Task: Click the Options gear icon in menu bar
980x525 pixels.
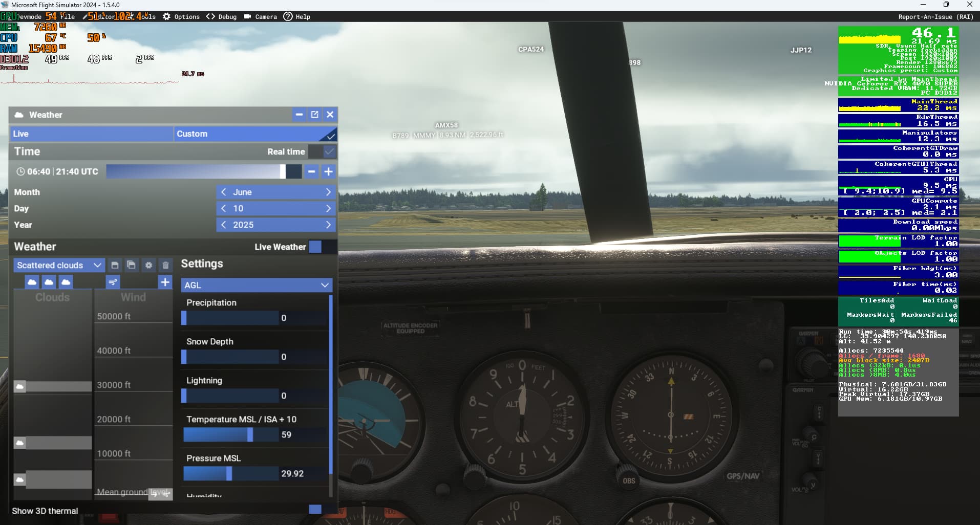Action: click(x=166, y=16)
